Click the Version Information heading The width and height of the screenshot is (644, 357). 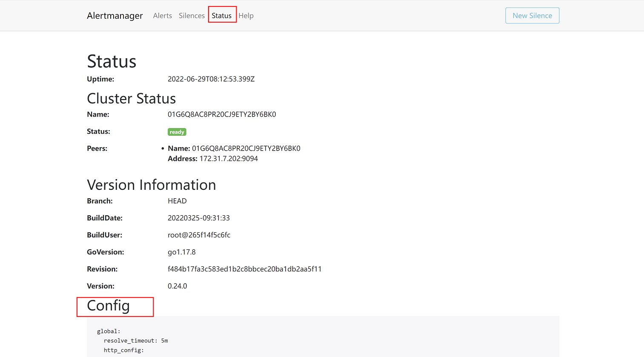[151, 185]
